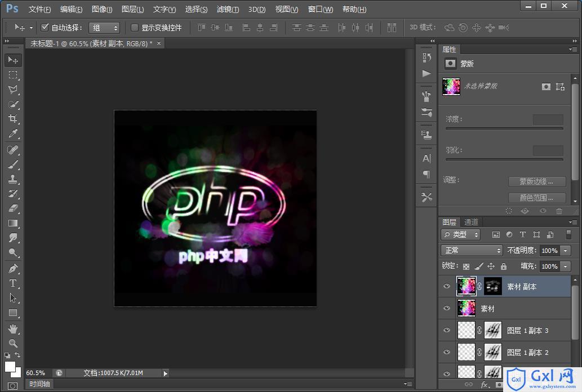Open the fill slider dropdown arrow

click(565, 266)
